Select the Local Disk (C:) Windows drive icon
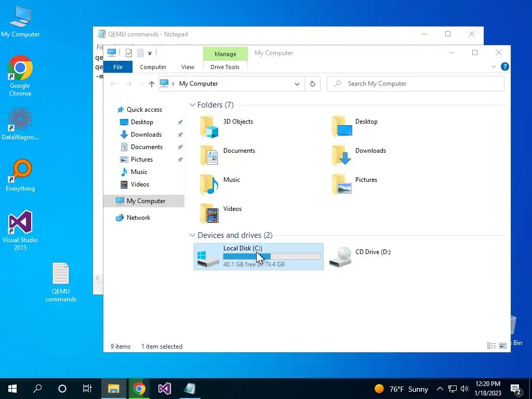The width and height of the screenshot is (532, 399). point(208,259)
